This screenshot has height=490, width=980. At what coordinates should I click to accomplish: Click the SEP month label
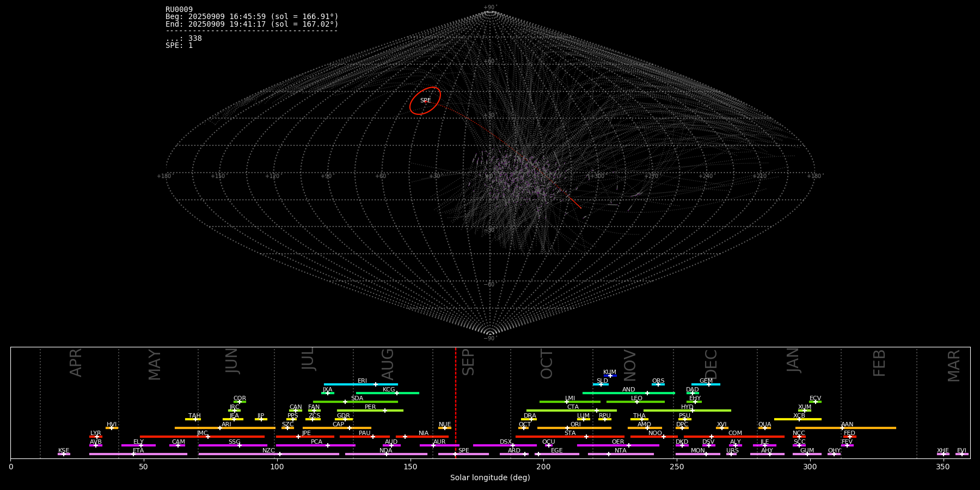(468, 363)
